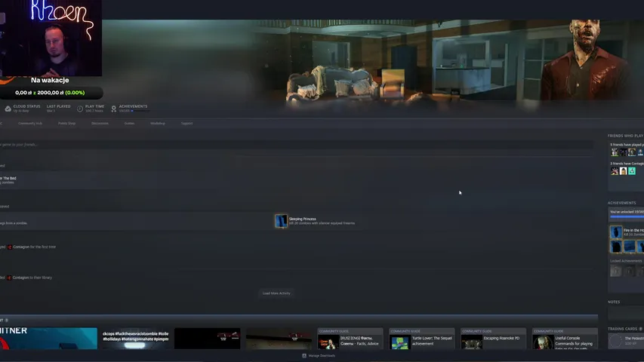Open the second avatar under '3 friends have Contagion'
644x362 pixels.
623,171
